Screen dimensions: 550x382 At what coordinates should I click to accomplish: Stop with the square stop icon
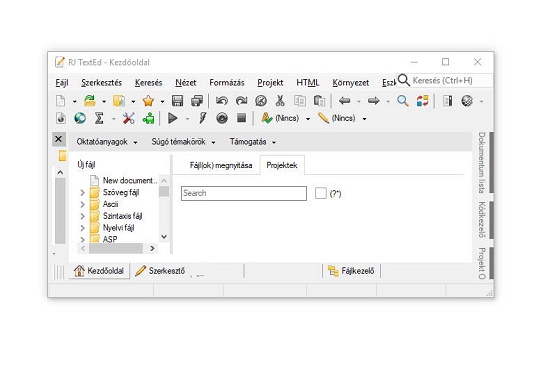click(x=241, y=118)
